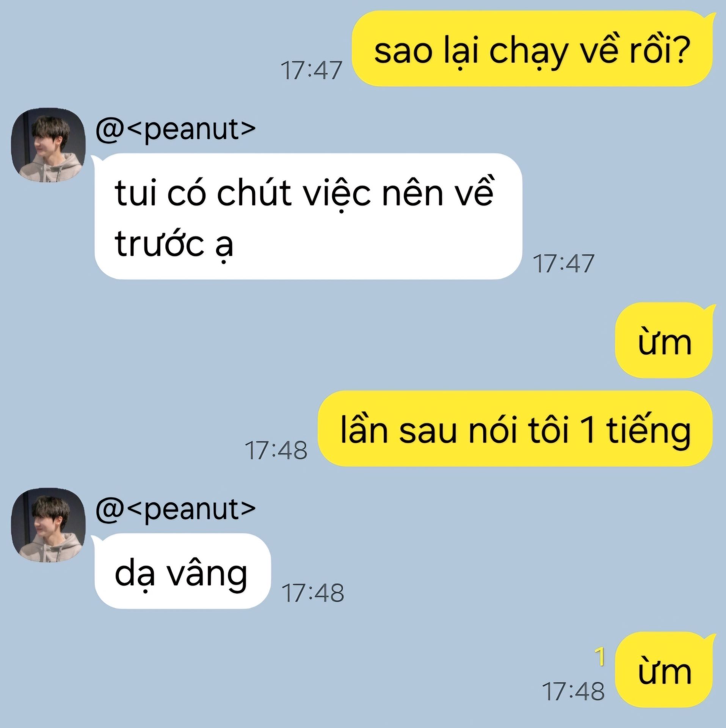Image resolution: width=726 pixels, height=728 pixels.
Task: Select the white 'dạ vâng' bubble
Action: [183, 571]
